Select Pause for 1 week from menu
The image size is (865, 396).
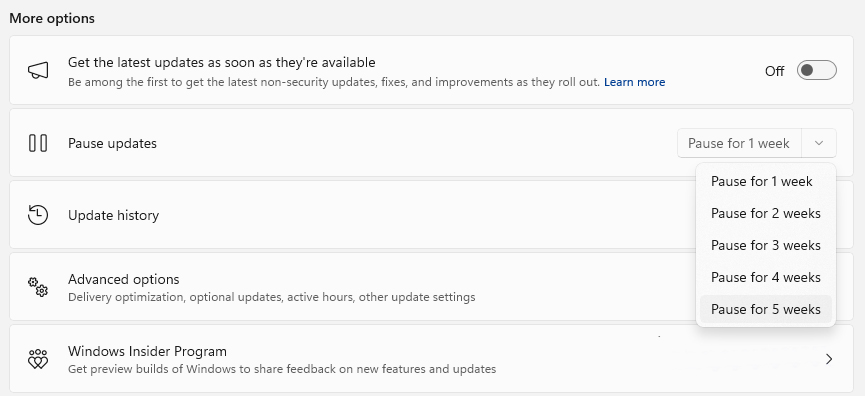click(x=766, y=181)
